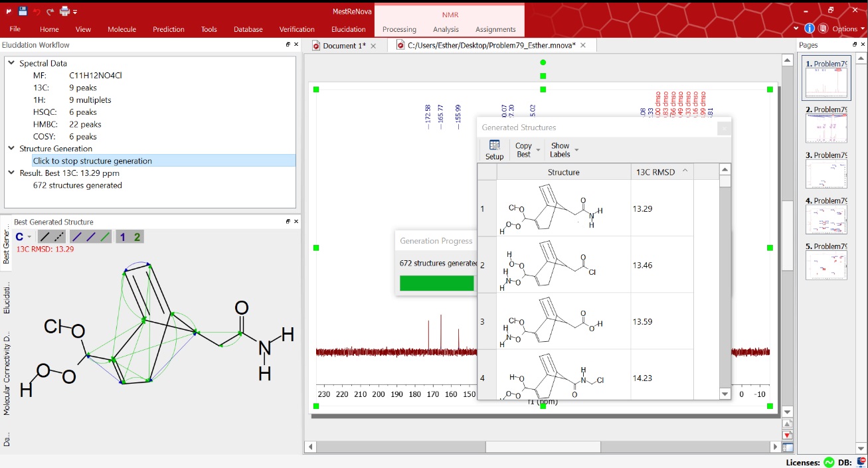Viewport: 868px width, 468px height.
Task: Click the red next page arrow icon
Action: [x=788, y=435]
